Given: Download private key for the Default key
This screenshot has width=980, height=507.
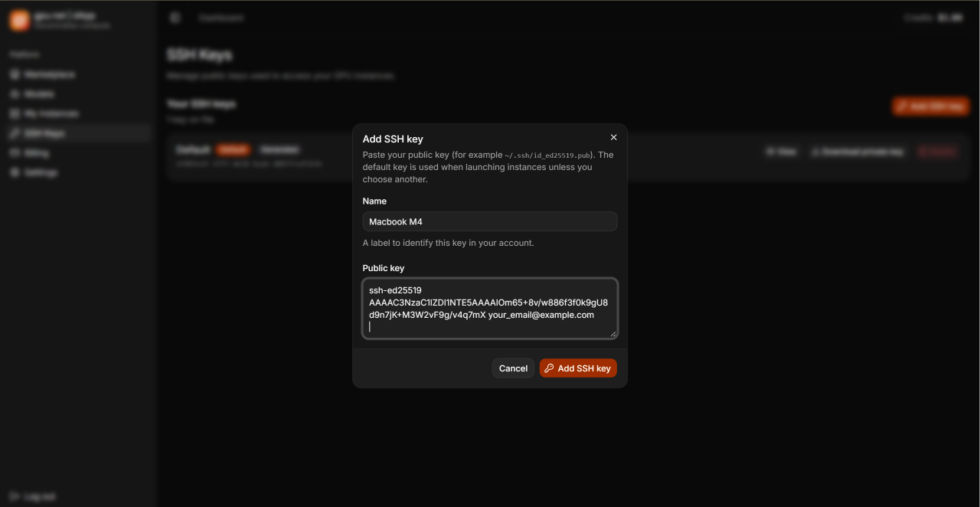Looking at the screenshot, I should 857,152.
